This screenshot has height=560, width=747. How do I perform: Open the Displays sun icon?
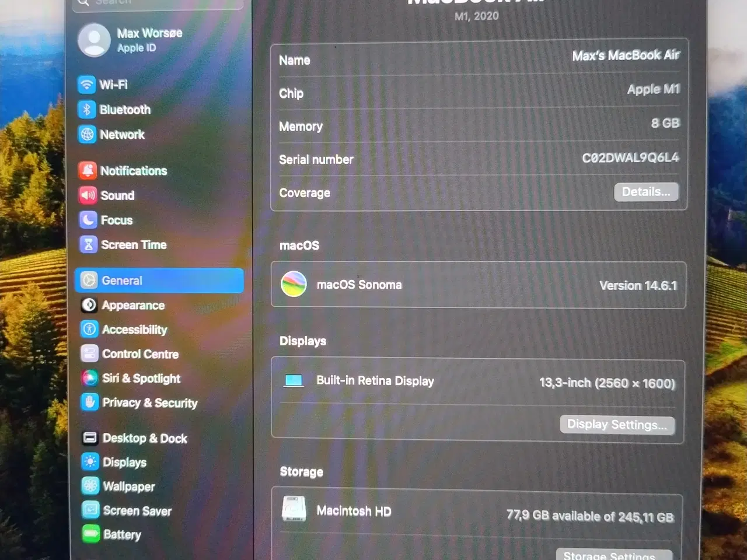pyautogui.click(x=90, y=462)
